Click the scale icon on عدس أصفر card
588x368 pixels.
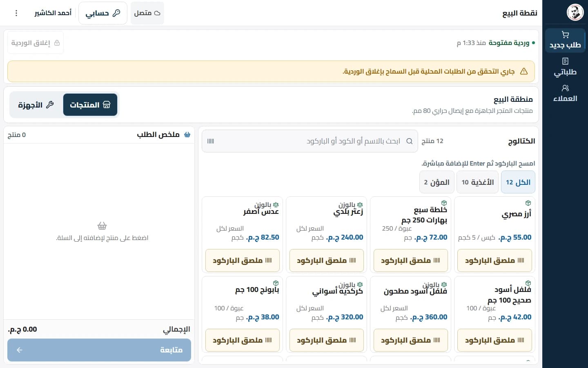276,204
